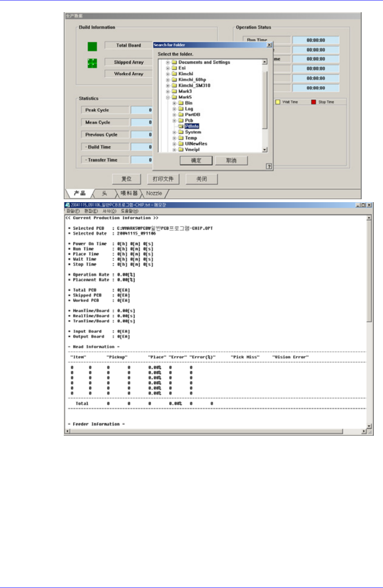Click the Worked Array label button
This screenshot has width=383, height=588.
click(129, 74)
